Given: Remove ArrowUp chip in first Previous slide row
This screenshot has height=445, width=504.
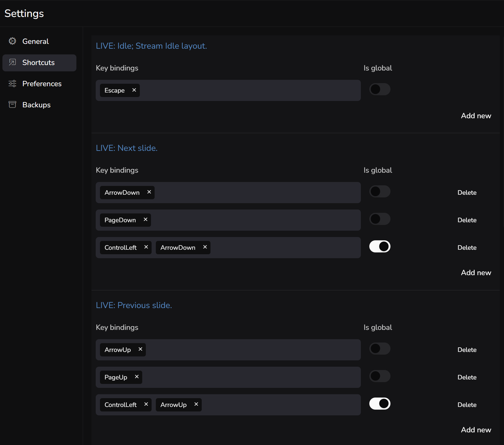Looking at the screenshot, I should tap(140, 349).
